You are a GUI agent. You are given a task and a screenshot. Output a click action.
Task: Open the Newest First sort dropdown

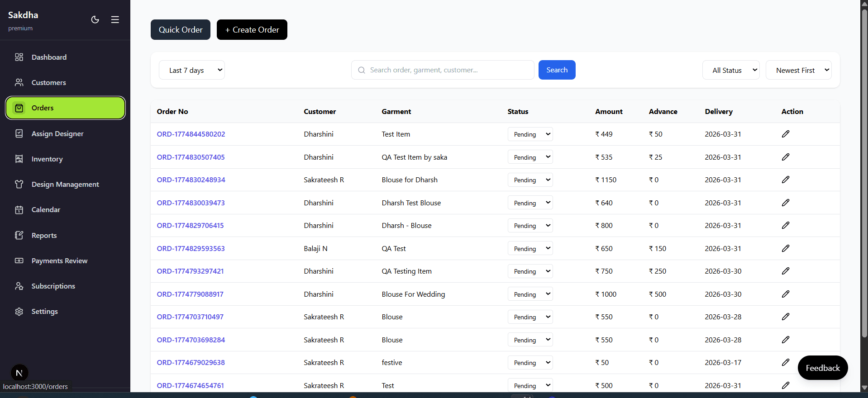click(x=799, y=70)
